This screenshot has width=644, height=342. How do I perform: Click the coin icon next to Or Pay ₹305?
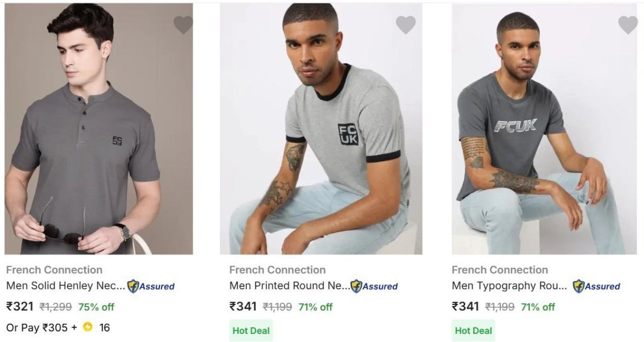pyautogui.click(x=86, y=326)
